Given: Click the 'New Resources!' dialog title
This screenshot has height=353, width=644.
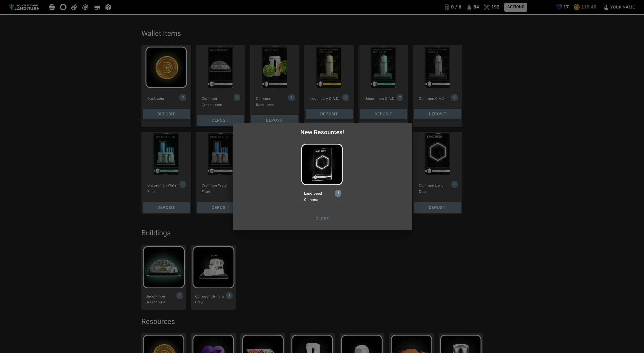Looking at the screenshot, I should click(x=322, y=132).
